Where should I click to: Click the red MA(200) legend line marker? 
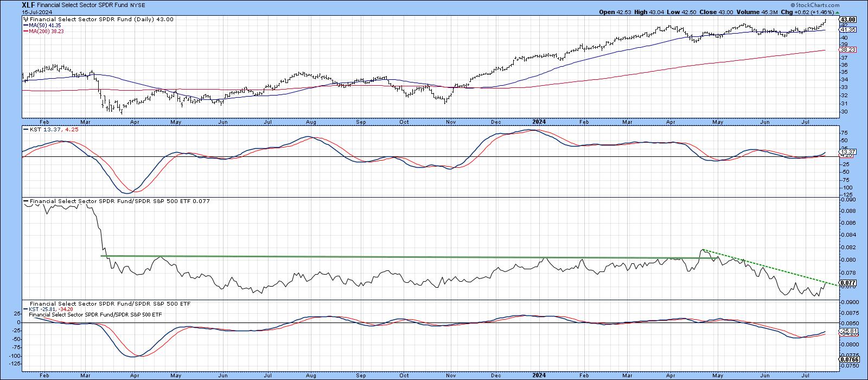[x=24, y=31]
